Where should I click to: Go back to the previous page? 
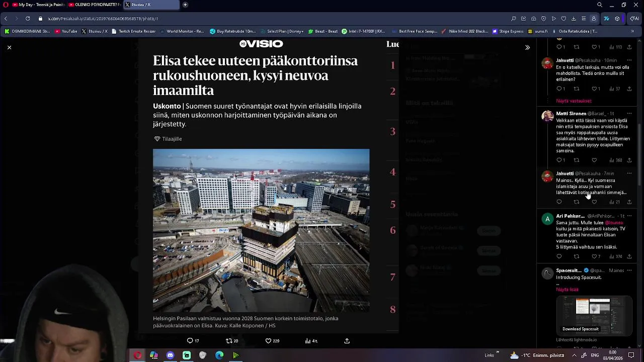(x=6, y=19)
